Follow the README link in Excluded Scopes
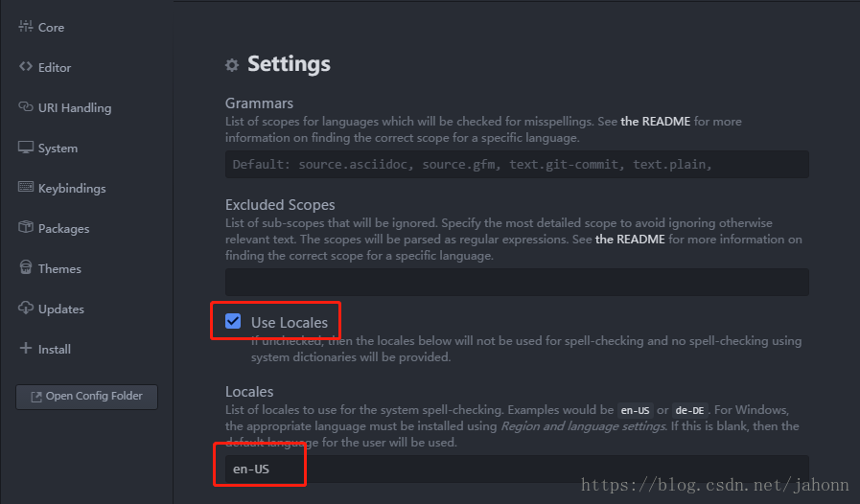Screen dimensions: 860x504 [x=630, y=240]
